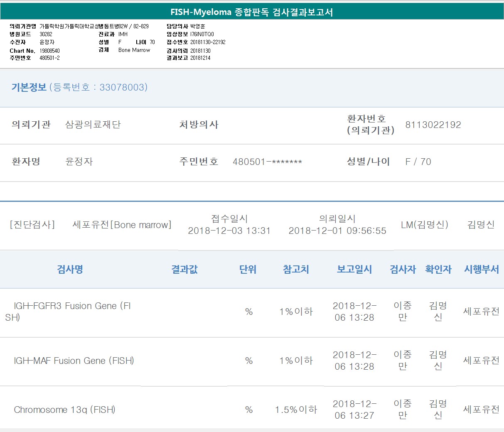Select test request date '20181130'
This screenshot has width=504, height=432.
click(x=200, y=51)
